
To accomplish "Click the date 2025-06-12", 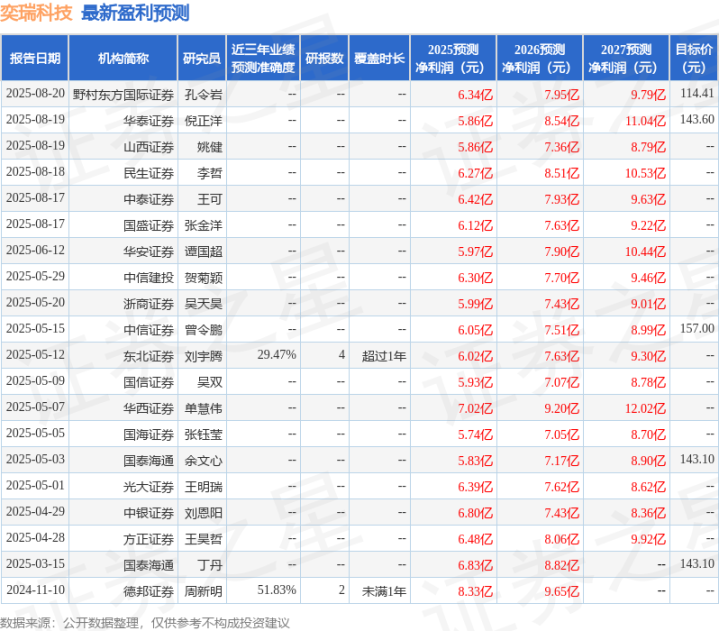I will (35, 250).
